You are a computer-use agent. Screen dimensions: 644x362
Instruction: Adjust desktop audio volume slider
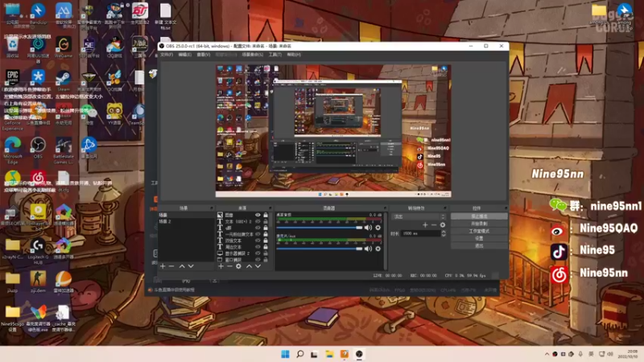(x=320, y=228)
